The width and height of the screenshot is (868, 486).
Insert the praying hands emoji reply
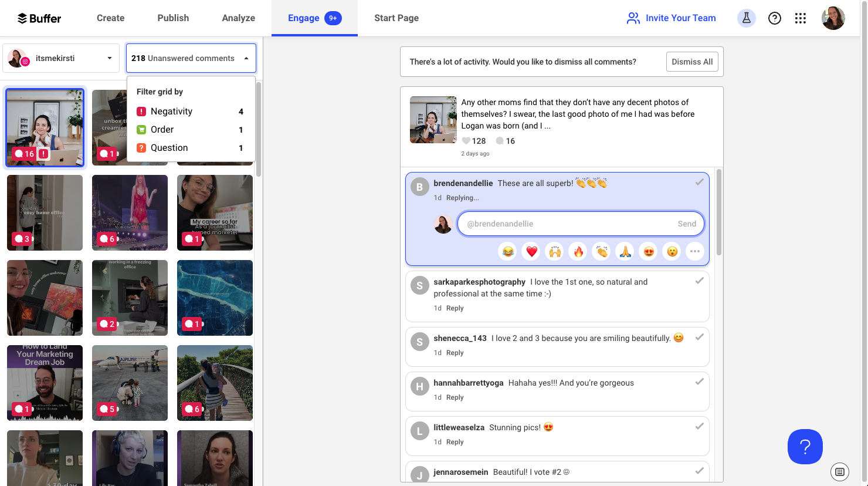pos(625,252)
